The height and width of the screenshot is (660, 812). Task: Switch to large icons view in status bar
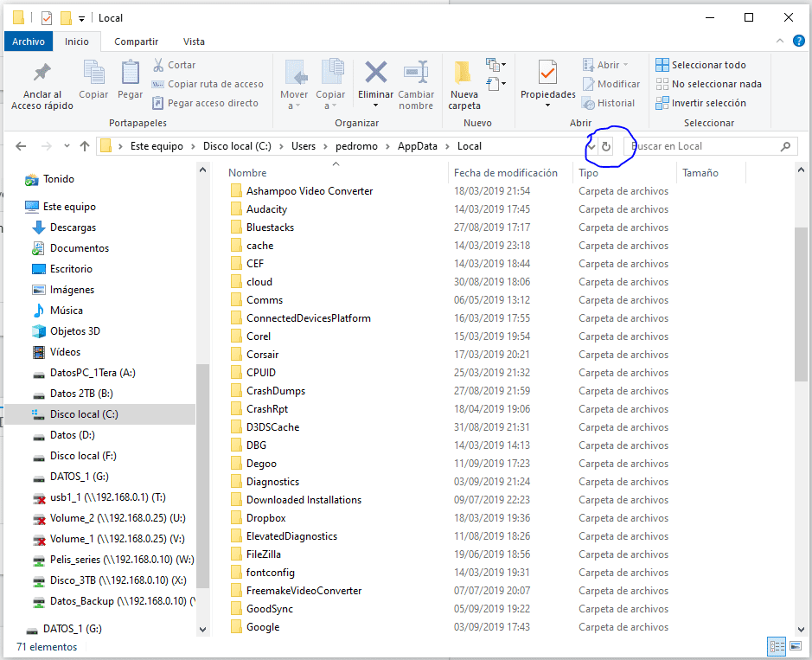796,646
